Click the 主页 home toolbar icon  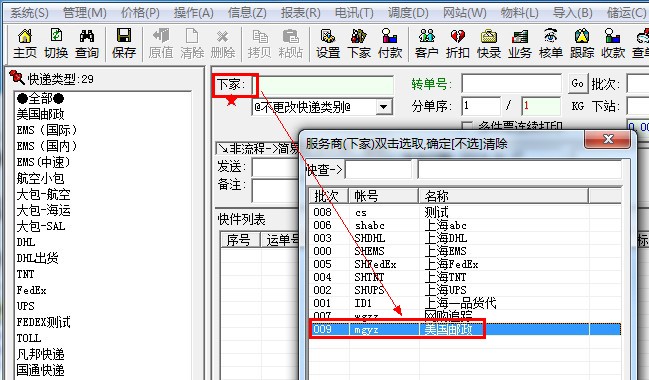pyautogui.click(x=25, y=43)
